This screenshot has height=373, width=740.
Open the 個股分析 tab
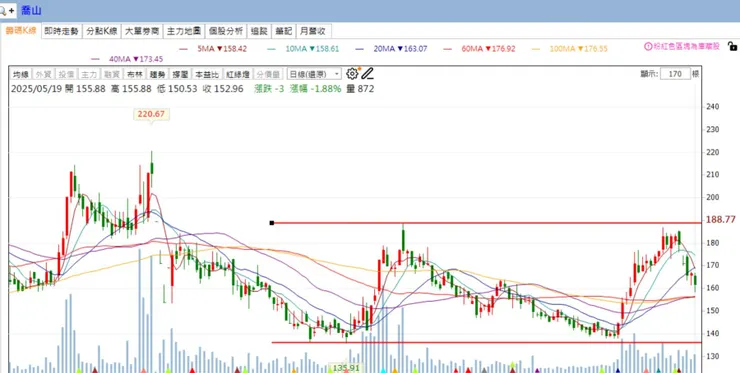[226, 31]
